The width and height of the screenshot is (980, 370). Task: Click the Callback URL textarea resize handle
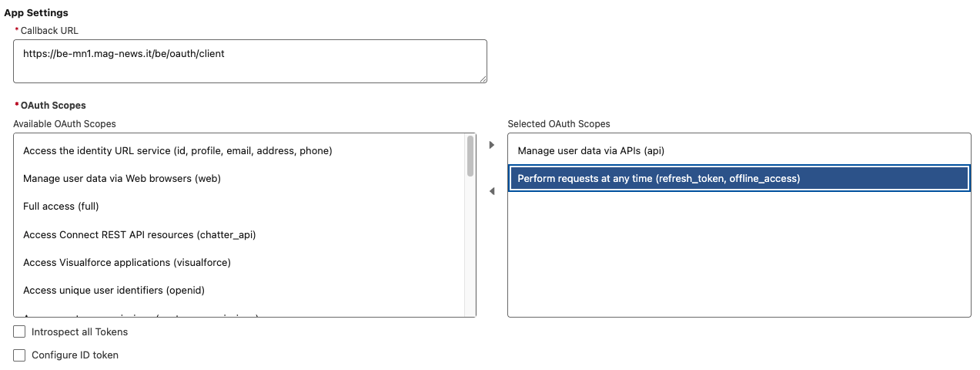tap(483, 79)
